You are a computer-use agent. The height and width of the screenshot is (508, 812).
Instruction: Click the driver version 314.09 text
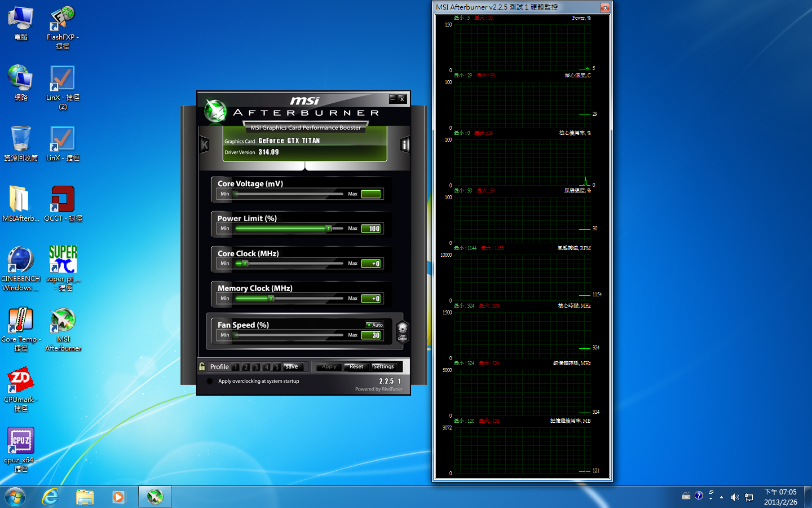(268, 152)
